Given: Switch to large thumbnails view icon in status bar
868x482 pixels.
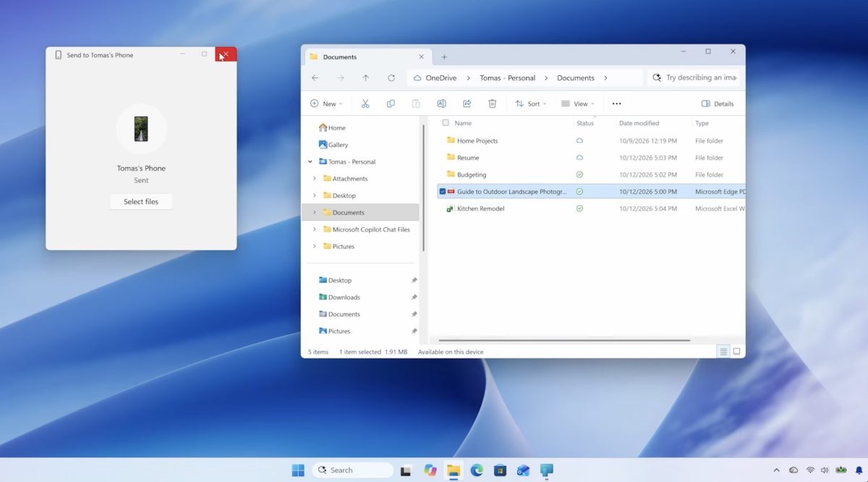Looking at the screenshot, I should tap(737, 352).
